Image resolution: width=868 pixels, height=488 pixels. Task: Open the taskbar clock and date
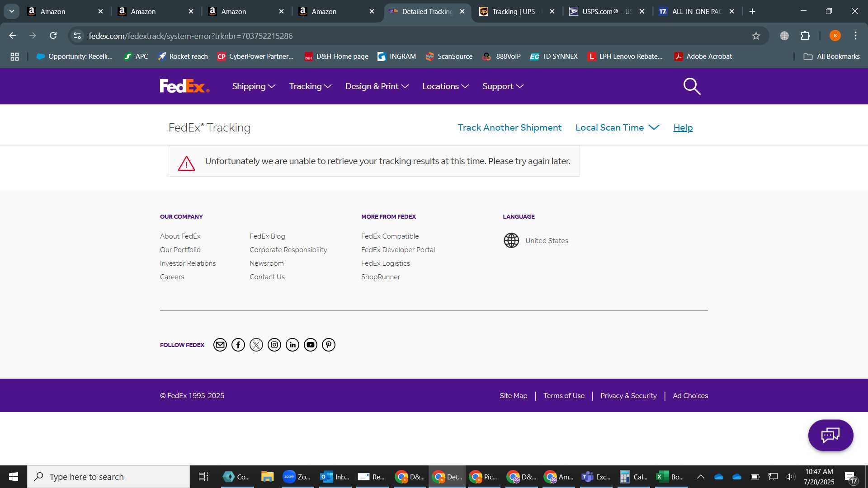pyautogui.click(x=819, y=477)
